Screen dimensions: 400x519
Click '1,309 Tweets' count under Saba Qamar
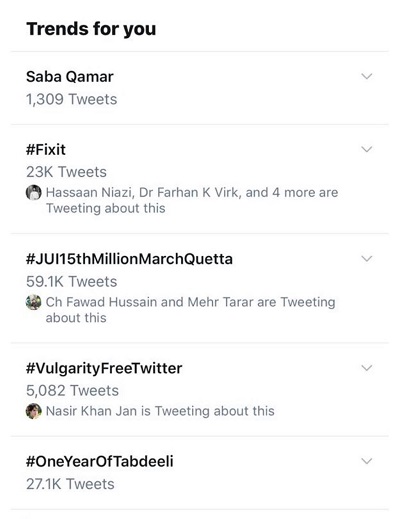[x=72, y=99]
